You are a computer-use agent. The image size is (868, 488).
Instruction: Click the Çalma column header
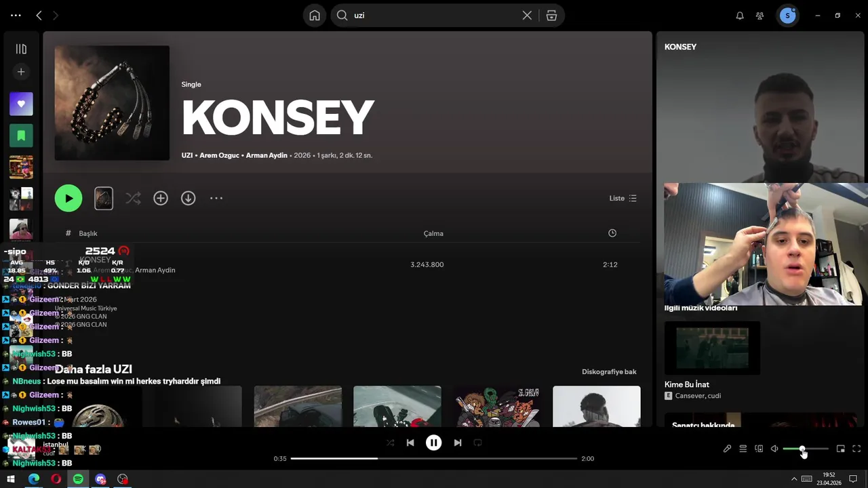[433, 233]
